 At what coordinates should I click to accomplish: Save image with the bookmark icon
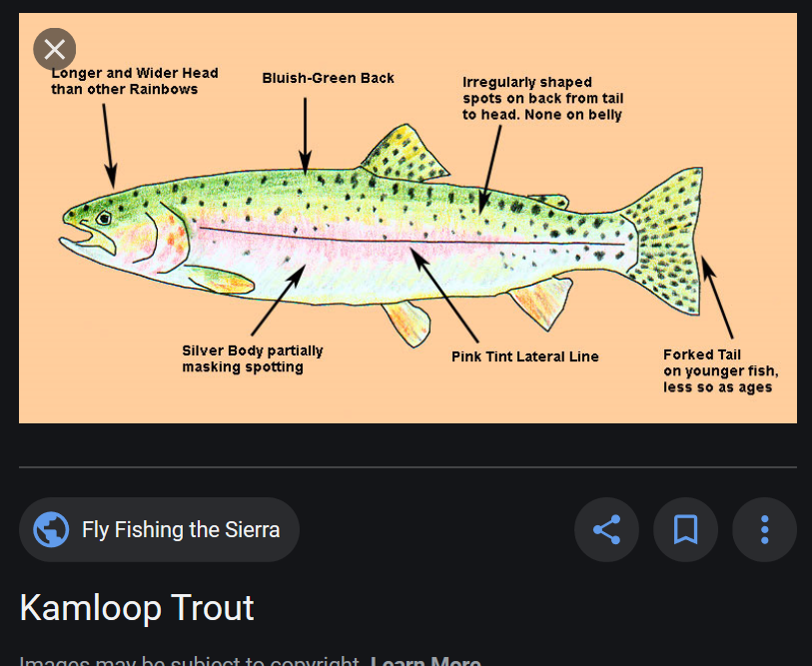(685, 529)
